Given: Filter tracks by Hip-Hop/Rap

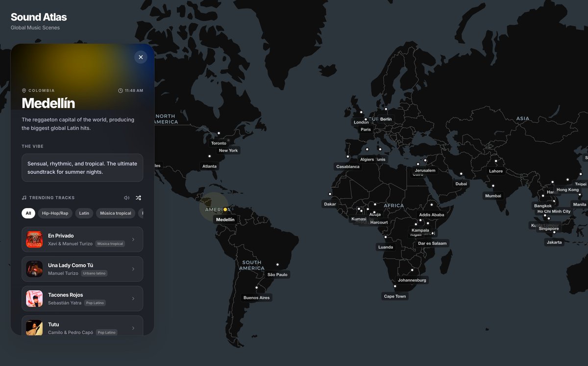Looking at the screenshot, I should coord(55,213).
